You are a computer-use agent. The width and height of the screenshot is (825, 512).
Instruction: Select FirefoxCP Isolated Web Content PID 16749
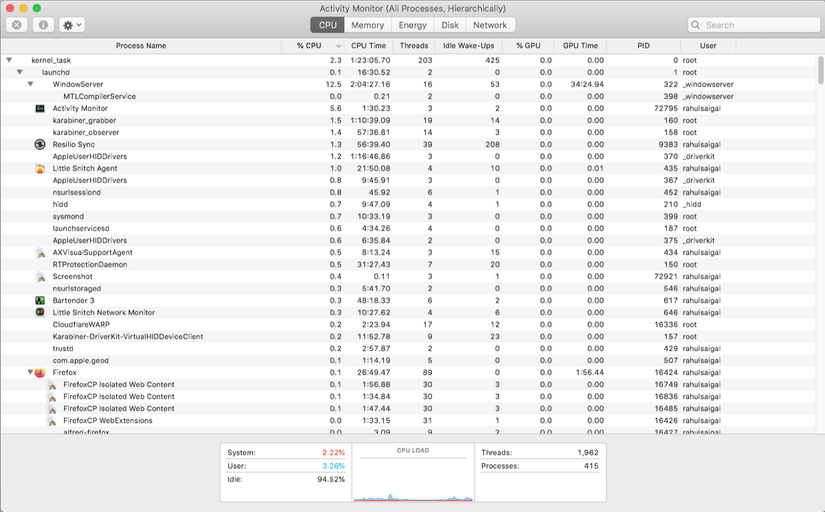point(408,385)
